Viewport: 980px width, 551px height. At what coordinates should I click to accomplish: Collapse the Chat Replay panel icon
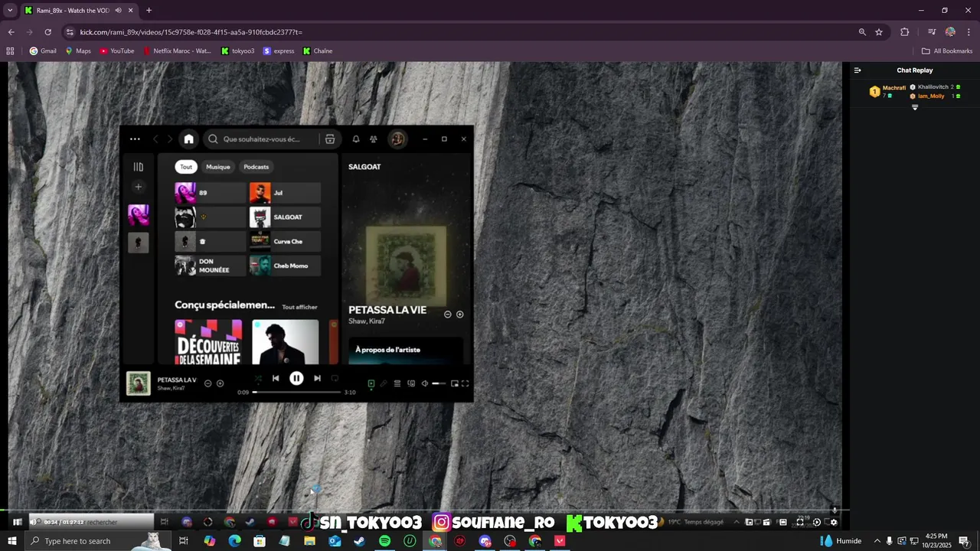tap(857, 70)
